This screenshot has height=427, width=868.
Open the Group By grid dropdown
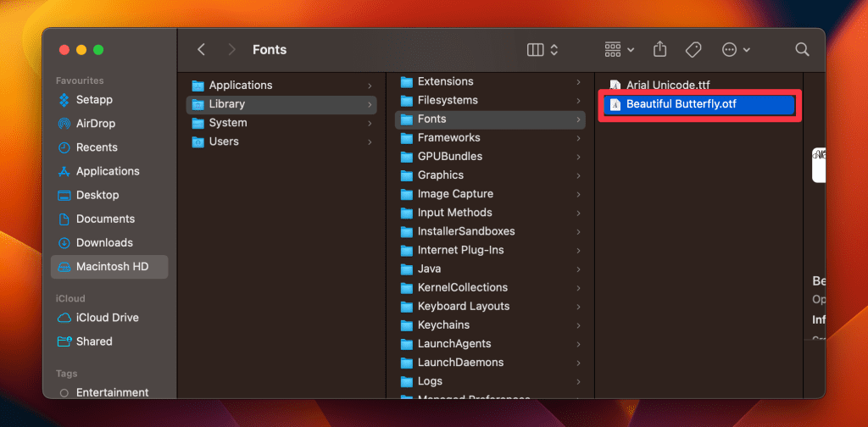620,50
